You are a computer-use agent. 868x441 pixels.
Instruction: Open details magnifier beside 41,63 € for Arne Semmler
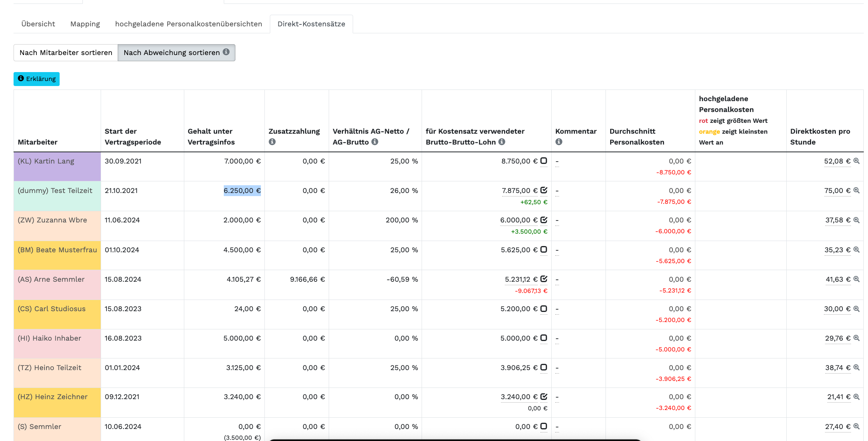[856, 279]
